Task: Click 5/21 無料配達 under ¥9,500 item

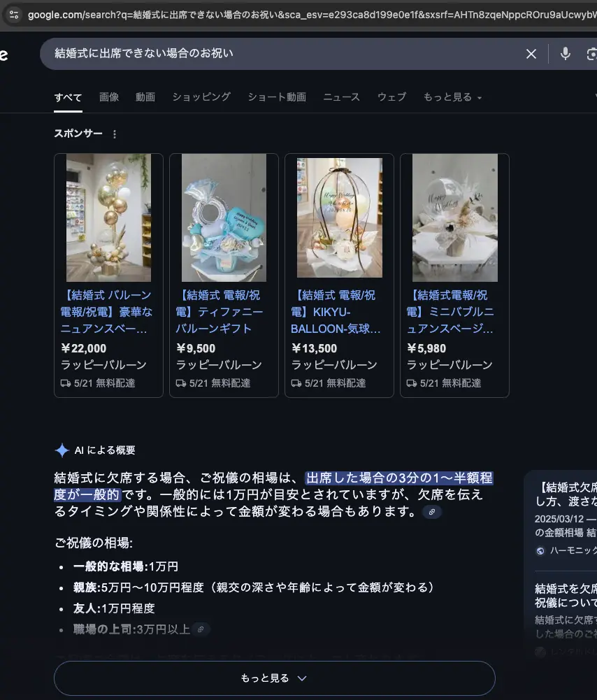Action: click(x=220, y=383)
